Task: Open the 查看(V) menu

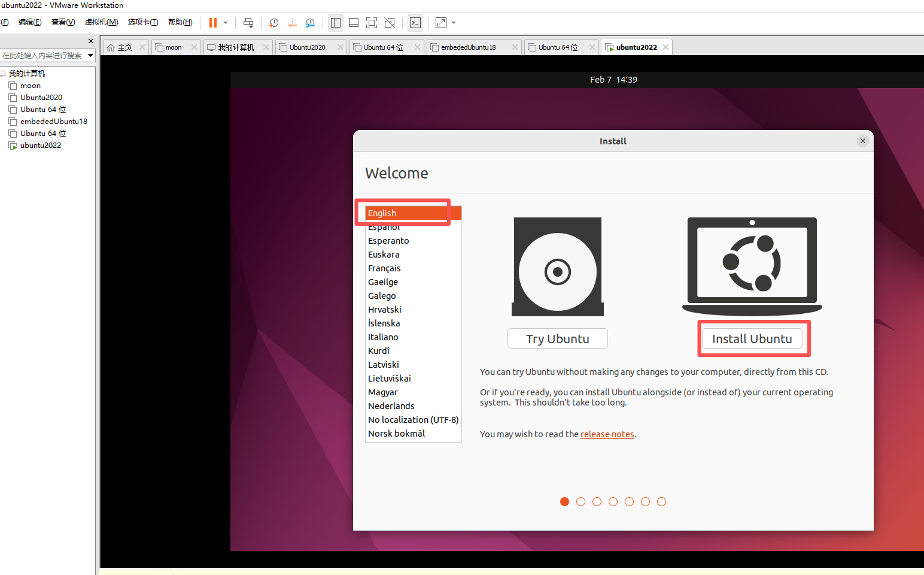Action: click(x=63, y=22)
